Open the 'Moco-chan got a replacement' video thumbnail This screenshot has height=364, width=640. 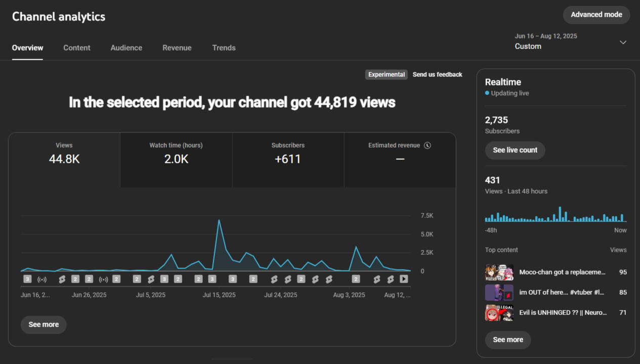tap(499, 272)
